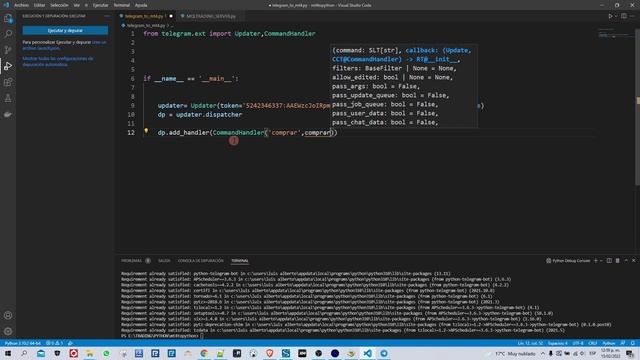Switch to the Salida panel tab
640x360 pixels.
[x=164, y=260]
